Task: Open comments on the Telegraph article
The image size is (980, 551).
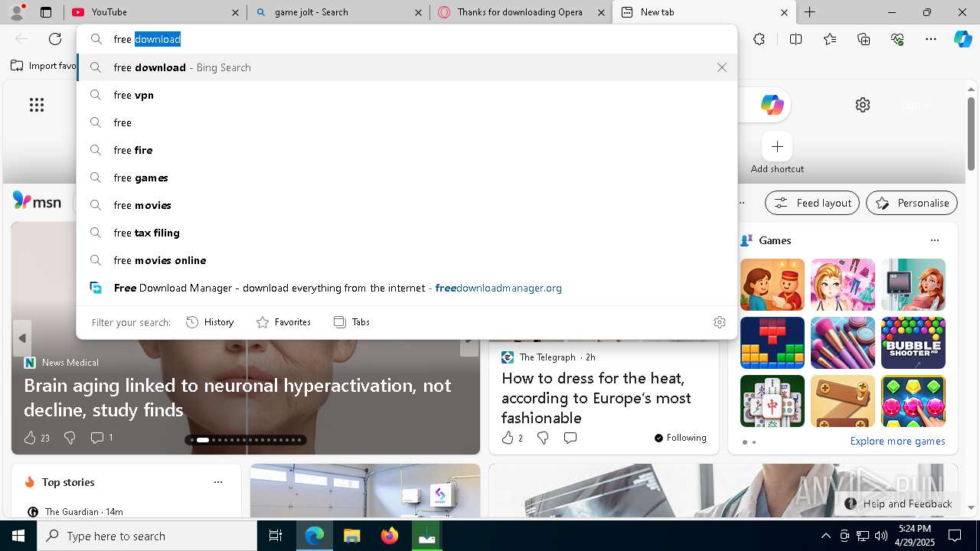Action: (570, 438)
